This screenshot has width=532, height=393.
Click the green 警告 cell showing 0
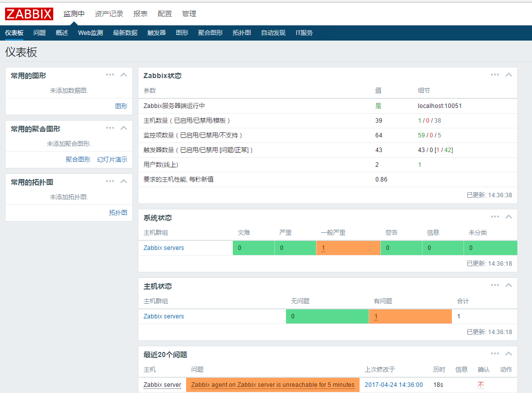tap(401, 248)
